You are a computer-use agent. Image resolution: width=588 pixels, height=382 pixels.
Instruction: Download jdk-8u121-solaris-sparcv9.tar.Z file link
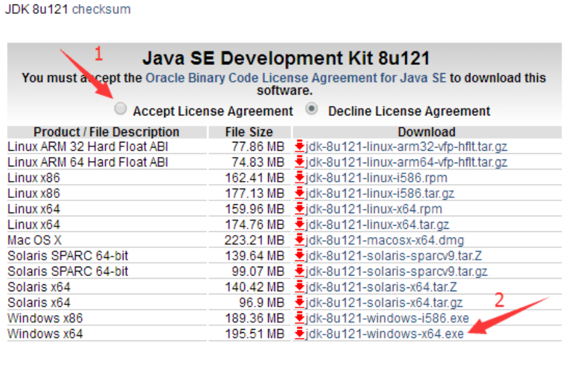coord(393,256)
